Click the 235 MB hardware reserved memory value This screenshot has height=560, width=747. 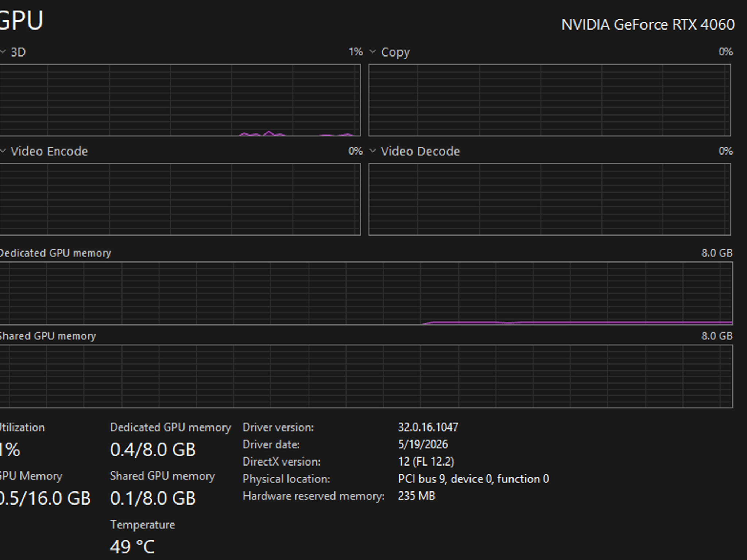point(417,496)
